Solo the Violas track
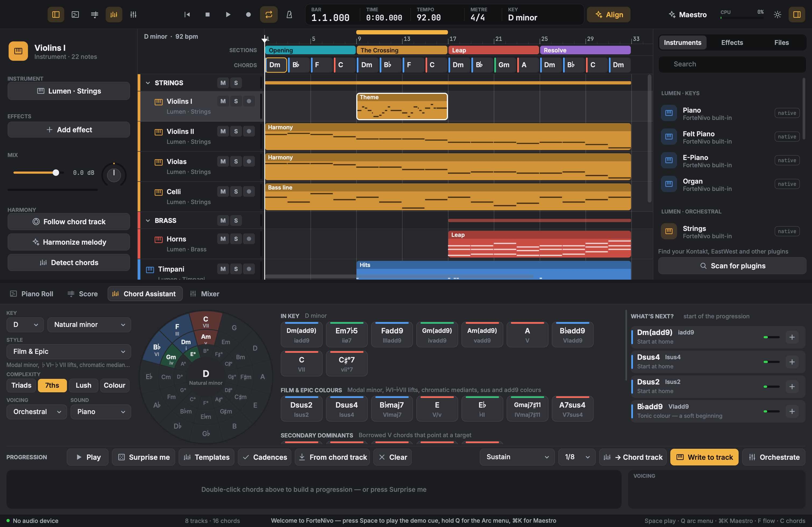The width and height of the screenshot is (812, 527). [236, 161]
